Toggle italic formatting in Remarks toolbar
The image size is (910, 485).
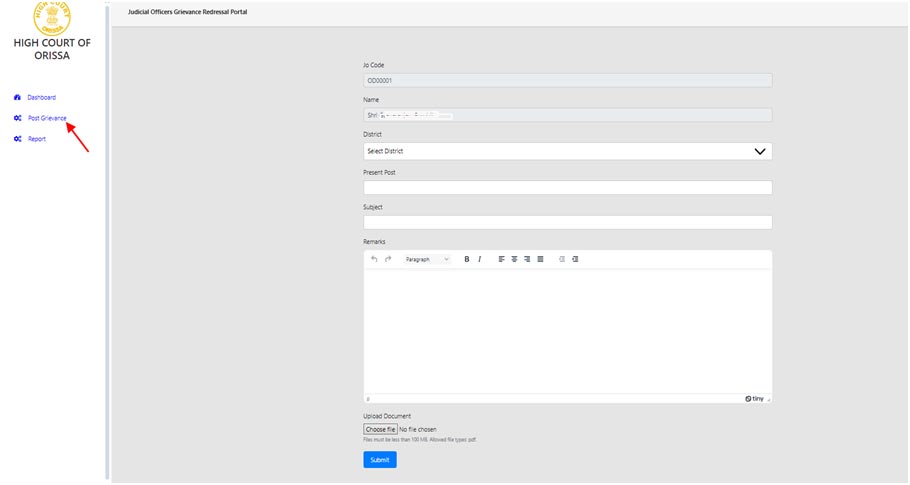(479, 259)
